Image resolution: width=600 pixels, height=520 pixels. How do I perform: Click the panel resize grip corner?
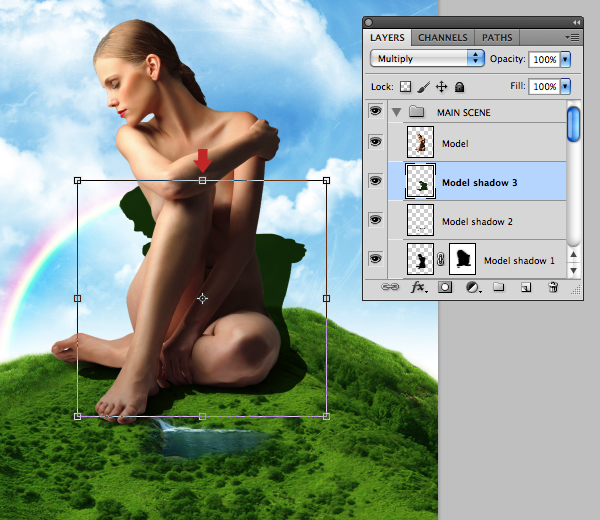coord(576,291)
